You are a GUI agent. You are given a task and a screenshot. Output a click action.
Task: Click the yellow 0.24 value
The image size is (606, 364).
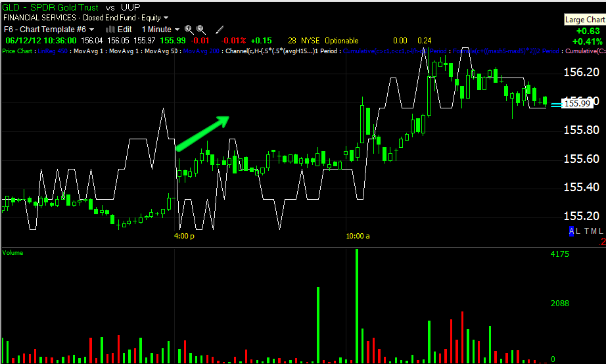[x=425, y=41]
